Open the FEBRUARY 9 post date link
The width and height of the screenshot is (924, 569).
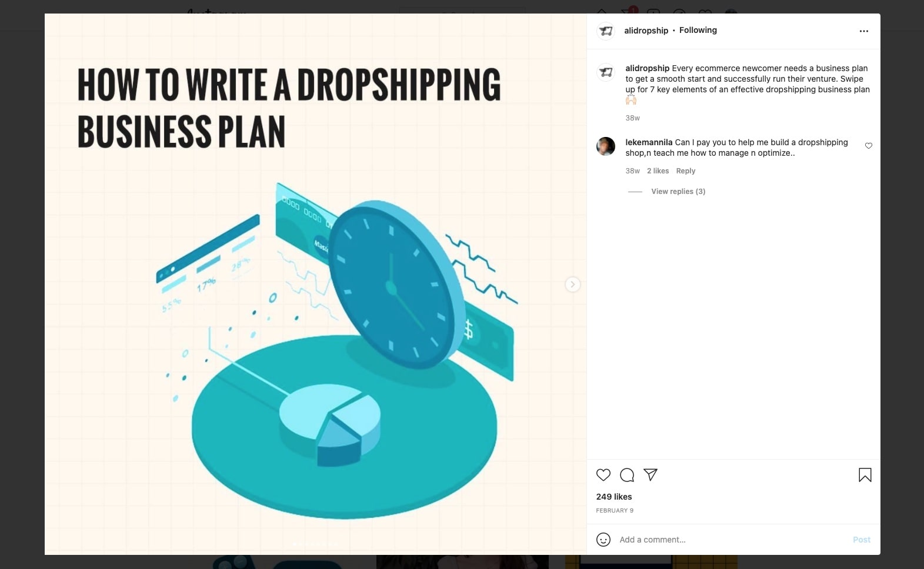[615, 511]
